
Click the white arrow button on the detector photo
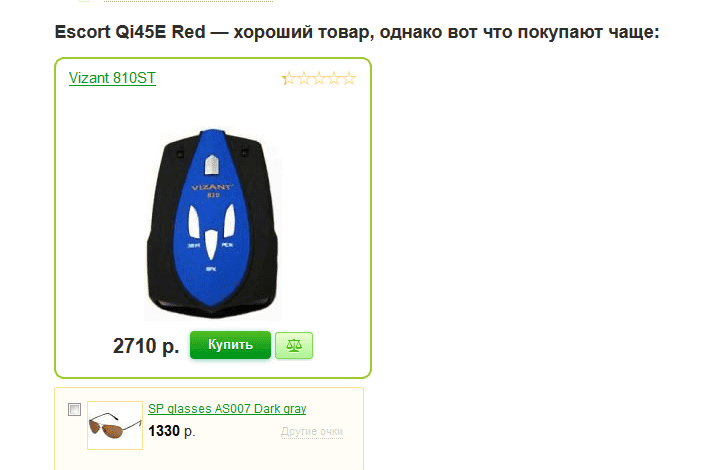[x=212, y=165]
